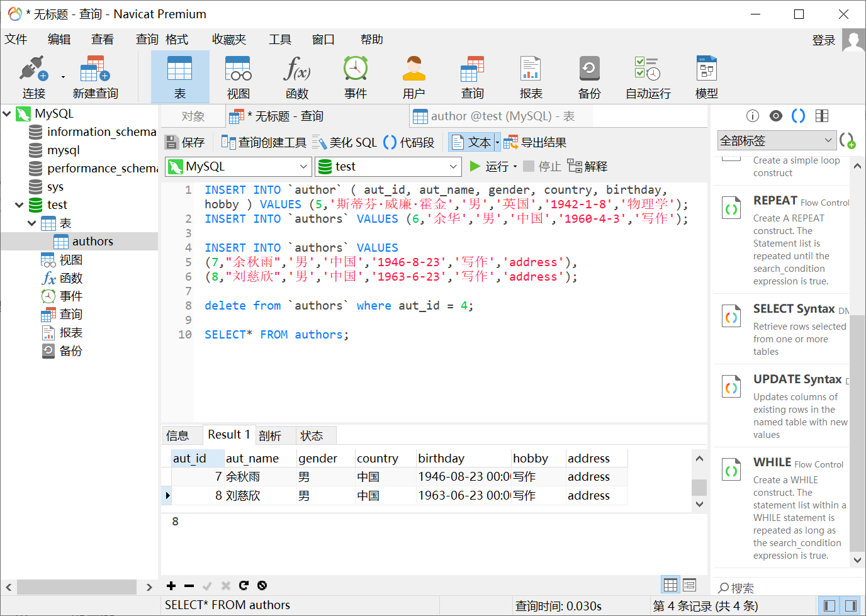Screen dimensions: 866x616
Task: Open the 编辑 menu
Action: tap(59, 39)
